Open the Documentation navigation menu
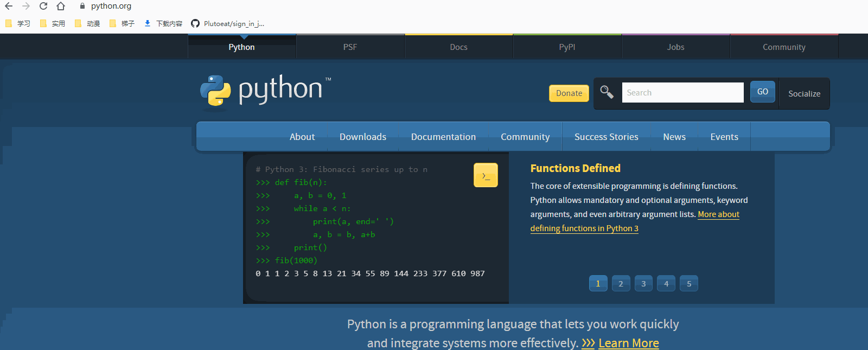The image size is (868, 350). (x=443, y=137)
